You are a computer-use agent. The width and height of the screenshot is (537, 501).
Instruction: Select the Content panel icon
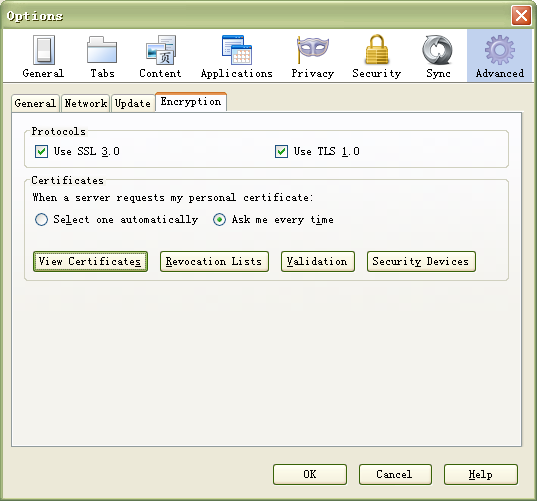[161, 50]
